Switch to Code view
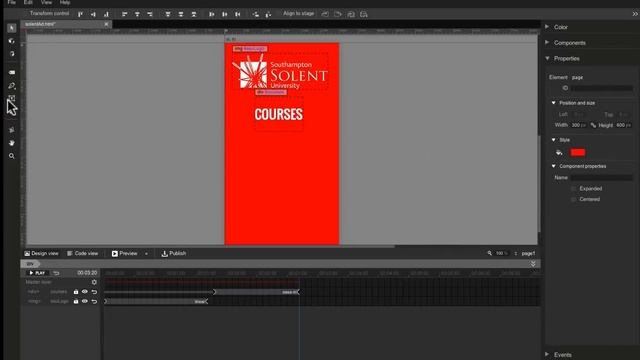This screenshot has height=360, width=640. 82,253
